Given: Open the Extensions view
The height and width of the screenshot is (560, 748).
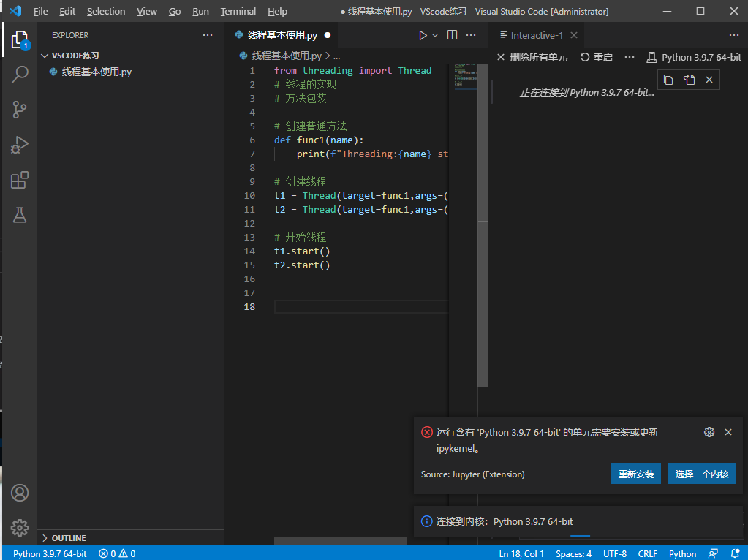Looking at the screenshot, I should click(x=20, y=180).
